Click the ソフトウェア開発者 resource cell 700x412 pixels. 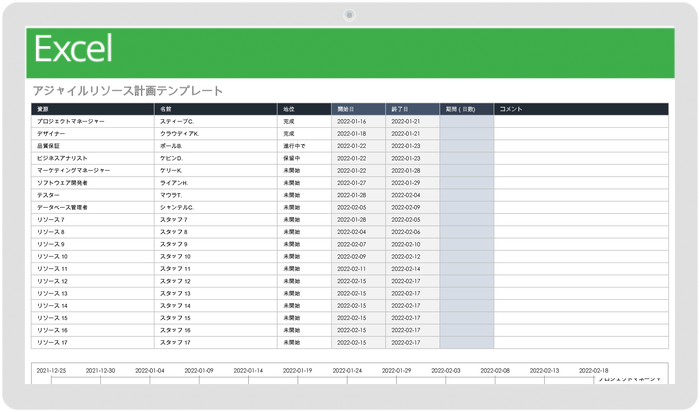click(93, 183)
